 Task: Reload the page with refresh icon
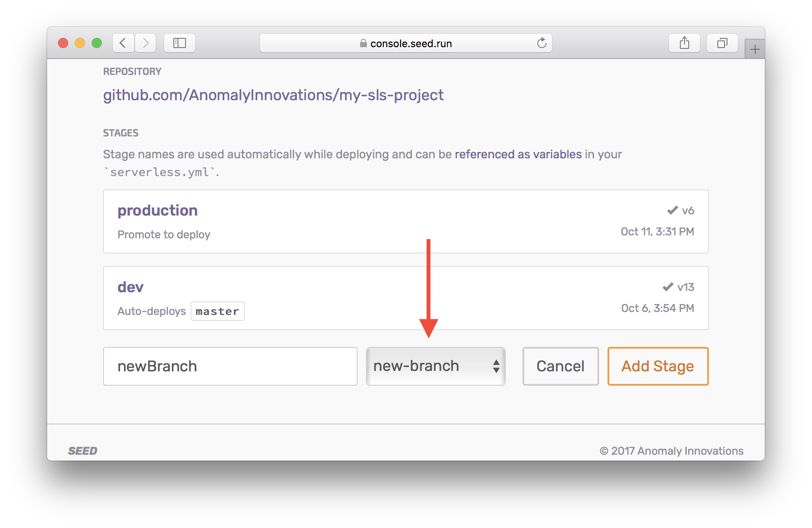[541, 43]
